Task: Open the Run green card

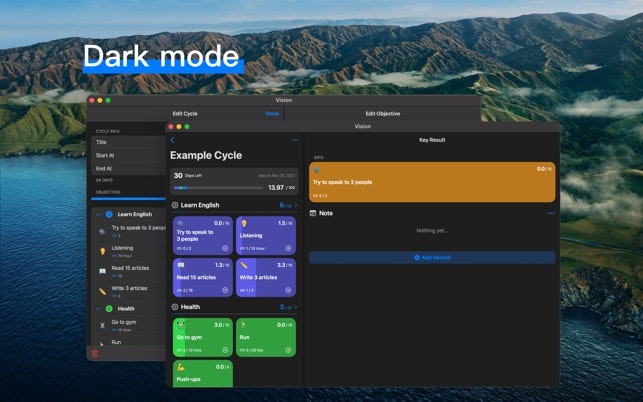Action: (x=266, y=338)
